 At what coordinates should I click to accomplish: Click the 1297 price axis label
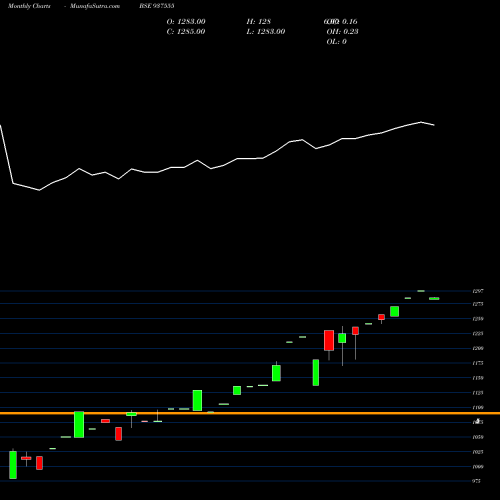tap(478, 291)
